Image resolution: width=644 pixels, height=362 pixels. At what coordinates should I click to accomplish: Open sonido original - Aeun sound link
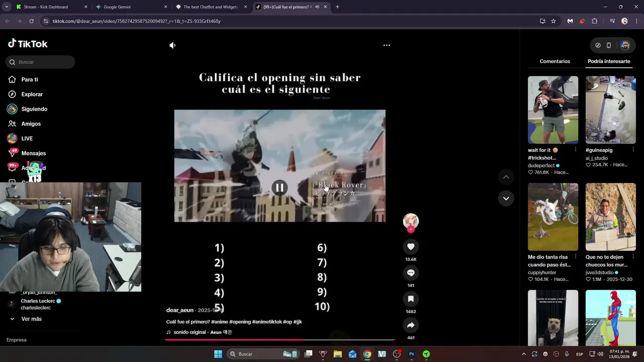203,332
